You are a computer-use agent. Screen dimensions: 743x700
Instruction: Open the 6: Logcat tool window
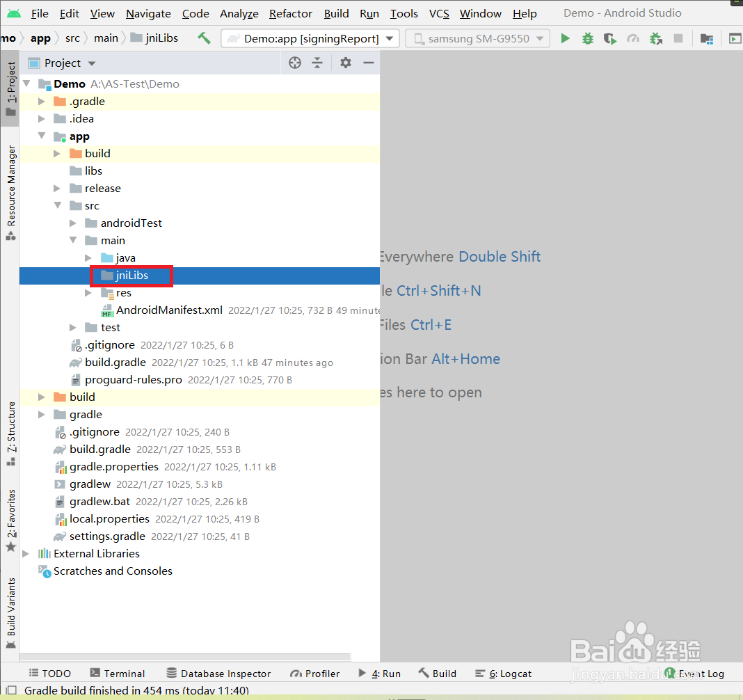tap(503, 674)
